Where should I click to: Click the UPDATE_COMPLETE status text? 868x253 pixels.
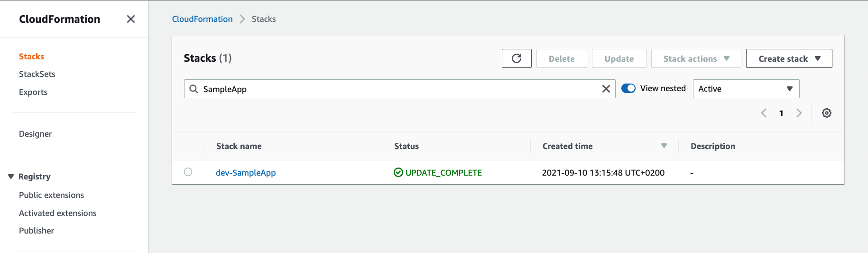click(x=443, y=173)
